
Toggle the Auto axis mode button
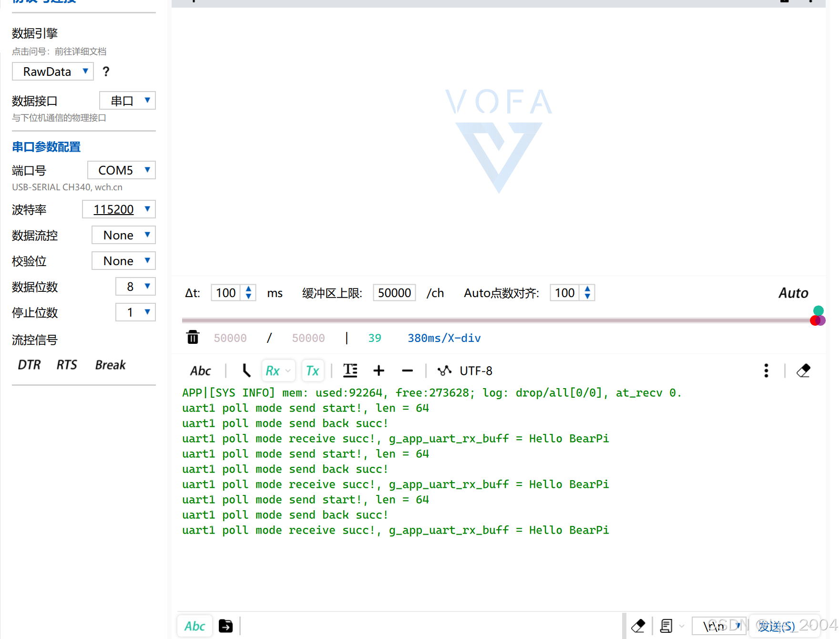click(793, 293)
